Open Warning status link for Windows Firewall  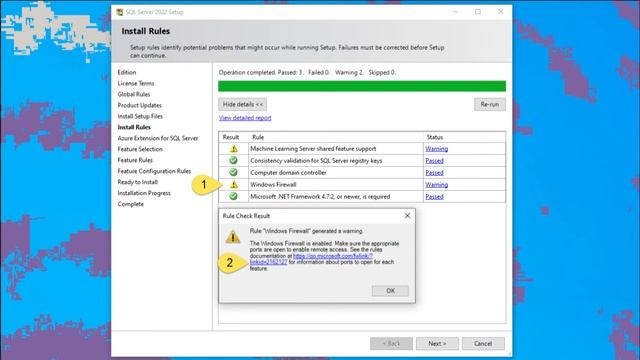click(436, 184)
